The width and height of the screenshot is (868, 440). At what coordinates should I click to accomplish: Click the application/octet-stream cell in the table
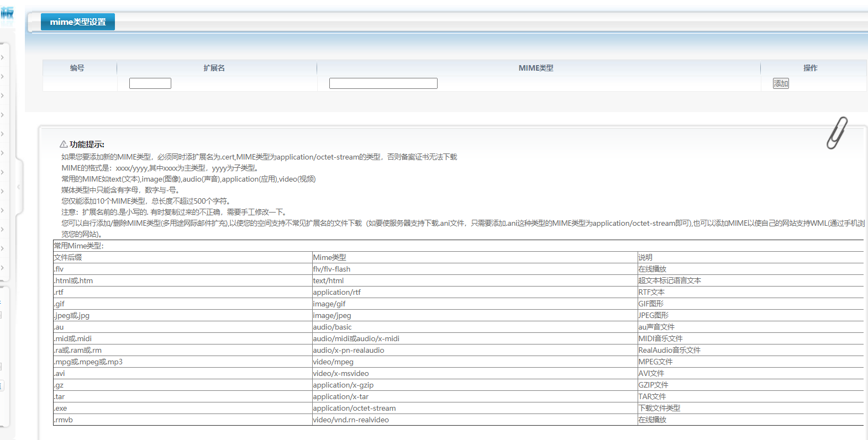click(x=354, y=408)
